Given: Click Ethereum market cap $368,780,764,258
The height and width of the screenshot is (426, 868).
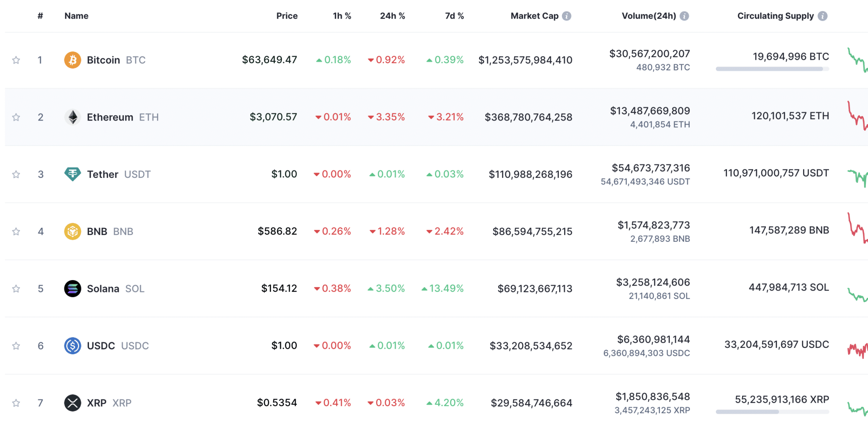Looking at the screenshot, I should (529, 117).
